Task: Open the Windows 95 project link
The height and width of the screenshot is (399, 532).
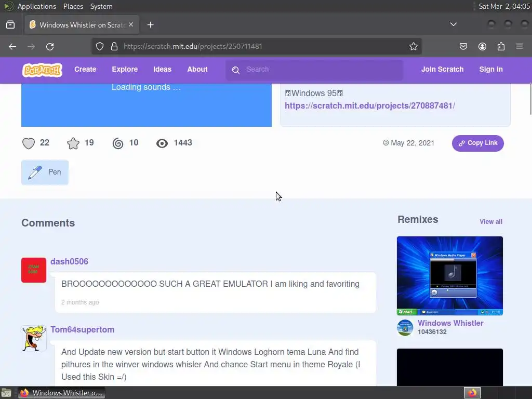Action: (x=369, y=105)
